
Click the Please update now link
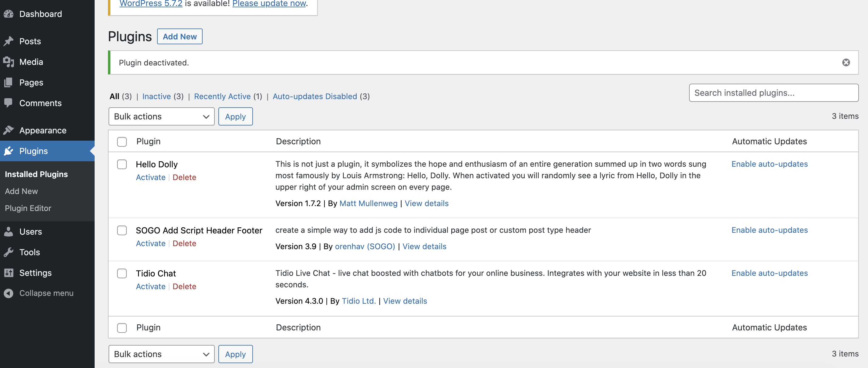[269, 4]
